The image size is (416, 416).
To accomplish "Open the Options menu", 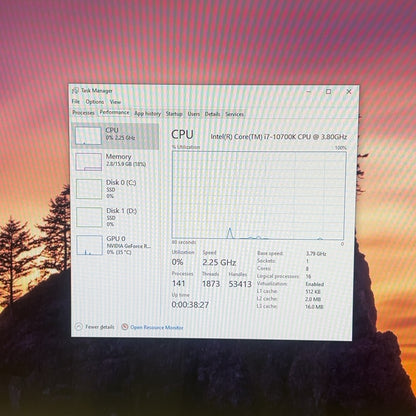I will click(x=95, y=102).
